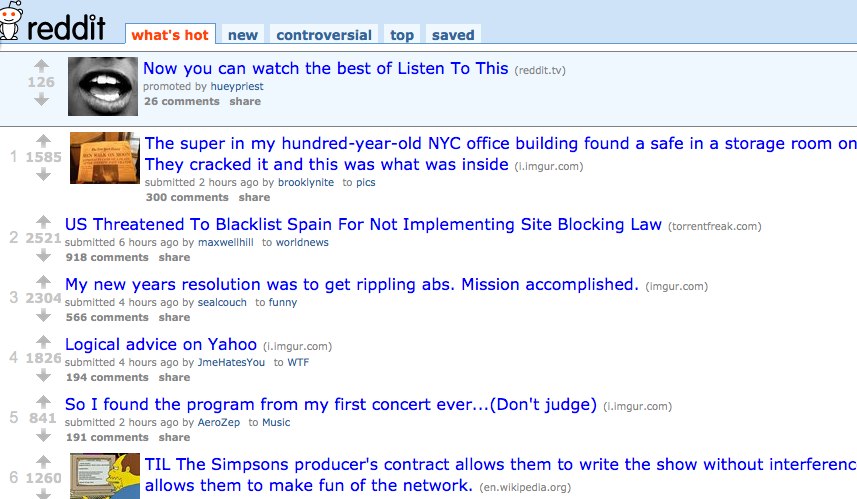Upvote the promoted Listen To This post
This screenshot has width=857, height=499.
point(42,66)
